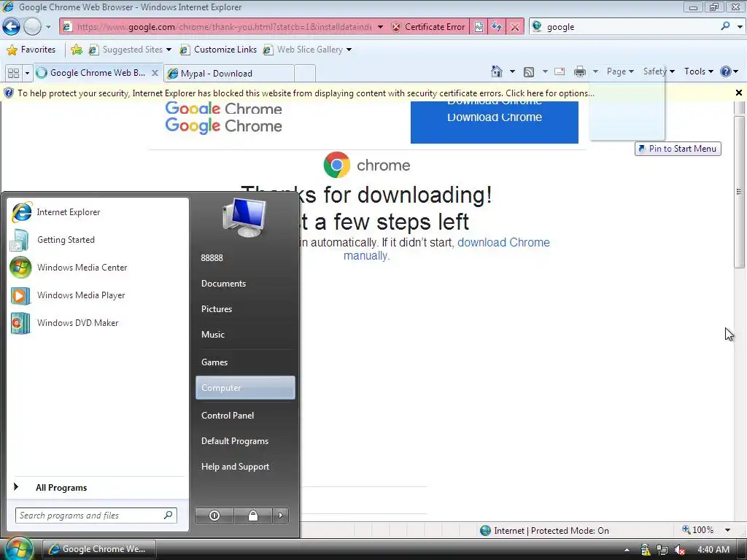Launch Windows Media Center

[98, 267]
